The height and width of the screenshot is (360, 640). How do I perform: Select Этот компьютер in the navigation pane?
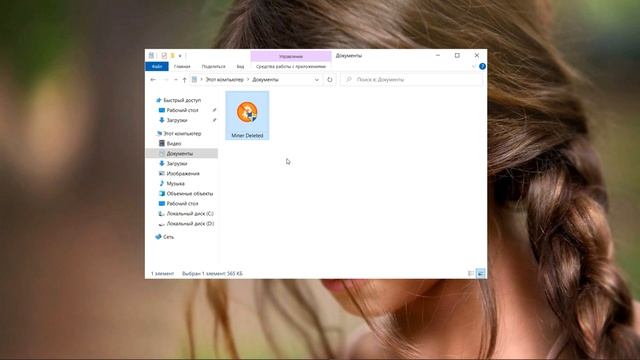tap(182, 133)
